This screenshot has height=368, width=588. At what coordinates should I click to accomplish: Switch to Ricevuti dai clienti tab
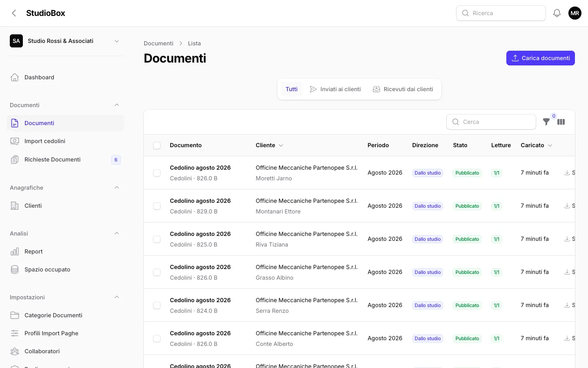pos(403,89)
